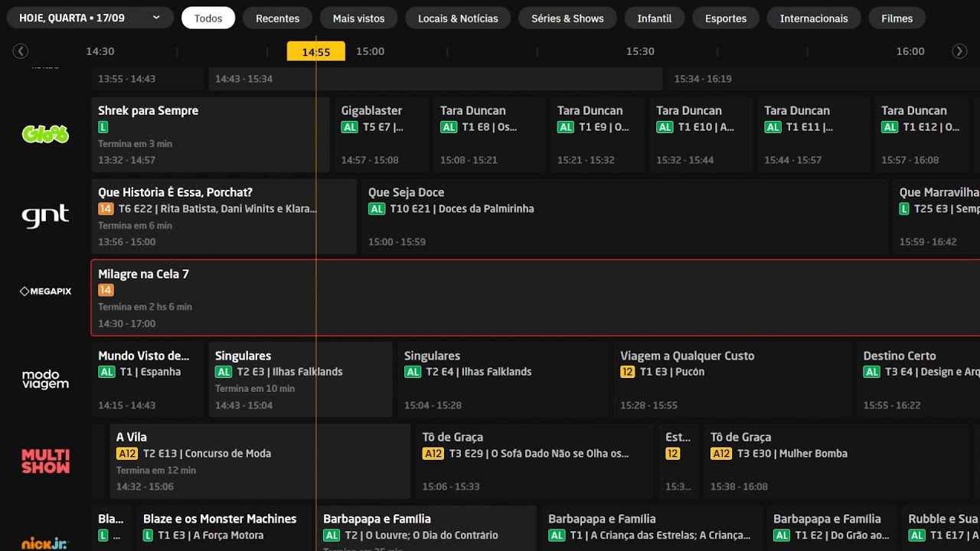Switch to the Filmes tab
This screenshot has height=551, width=980.
tap(897, 18)
